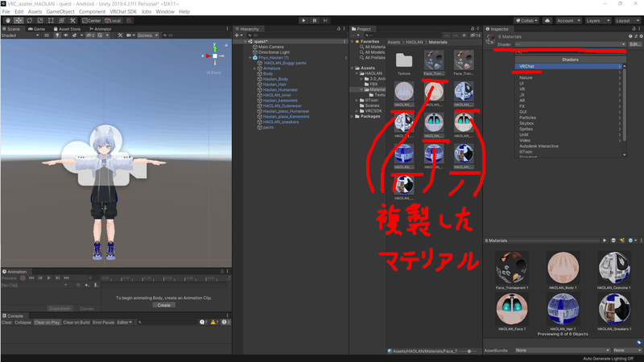This screenshot has width=644, height=362.
Task: Switch to the Animator tab
Action: 100,29
